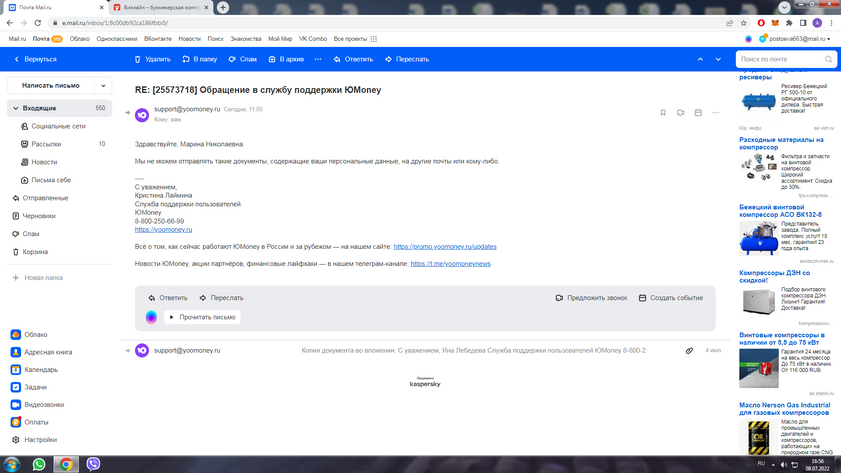Open https://yoomoney.ru link in signature
This screenshot has width=841, height=473.
tap(164, 230)
